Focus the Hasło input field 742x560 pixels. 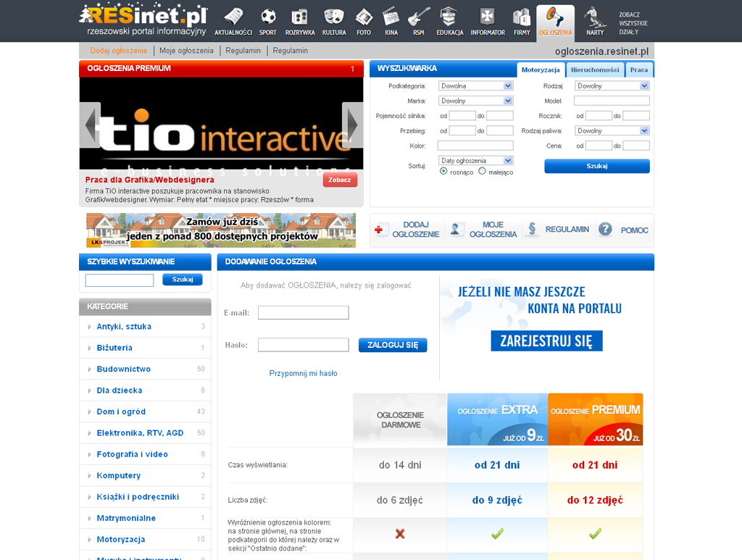[x=304, y=345]
